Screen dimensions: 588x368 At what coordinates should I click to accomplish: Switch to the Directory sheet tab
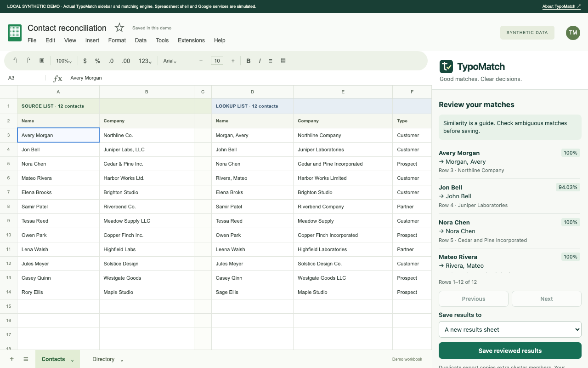(x=103, y=359)
